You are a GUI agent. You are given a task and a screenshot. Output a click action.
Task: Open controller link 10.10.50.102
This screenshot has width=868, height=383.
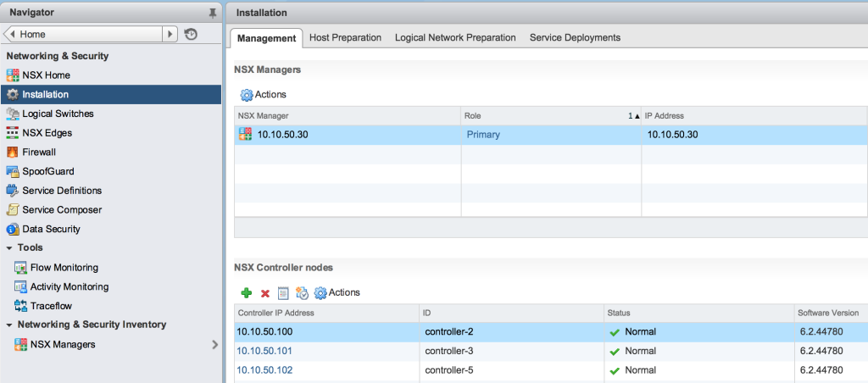pyautogui.click(x=264, y=370)
